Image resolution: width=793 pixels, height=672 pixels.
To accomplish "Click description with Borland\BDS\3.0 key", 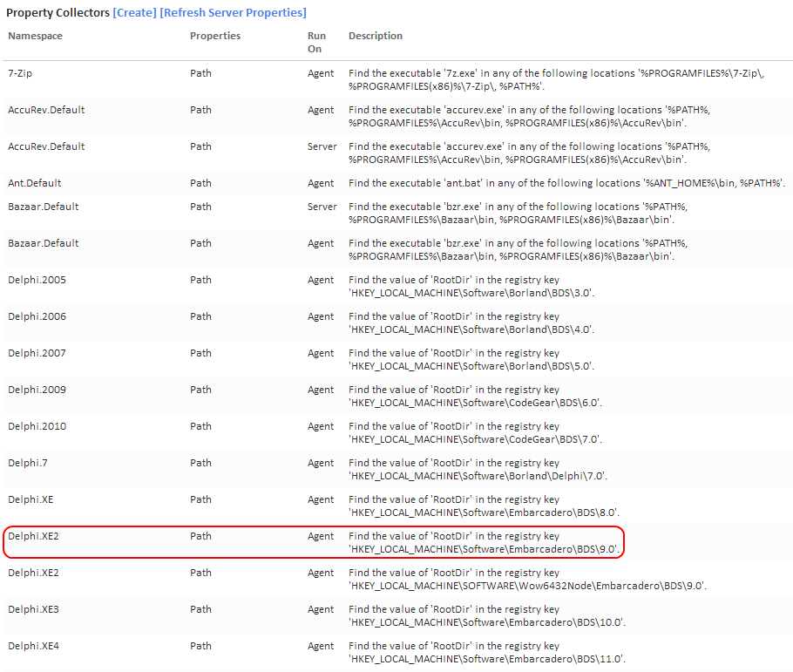I will point(471,286).
